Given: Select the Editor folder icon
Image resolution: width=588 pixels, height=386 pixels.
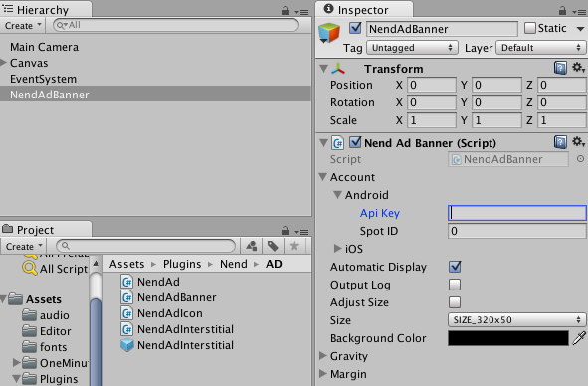Looking at the screenshot, I should point(29,331).
